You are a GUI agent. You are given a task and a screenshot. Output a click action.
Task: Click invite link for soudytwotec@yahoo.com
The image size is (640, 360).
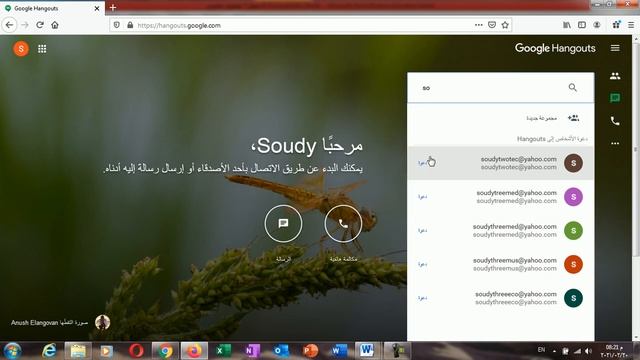click(x=422, y=163)
